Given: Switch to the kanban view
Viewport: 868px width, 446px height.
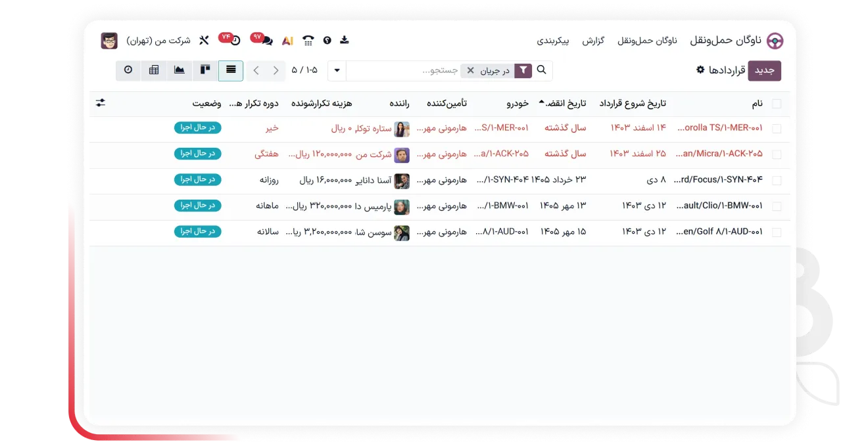Looking at the screenshot, I should pyautogui.click(x=205, y=70).
